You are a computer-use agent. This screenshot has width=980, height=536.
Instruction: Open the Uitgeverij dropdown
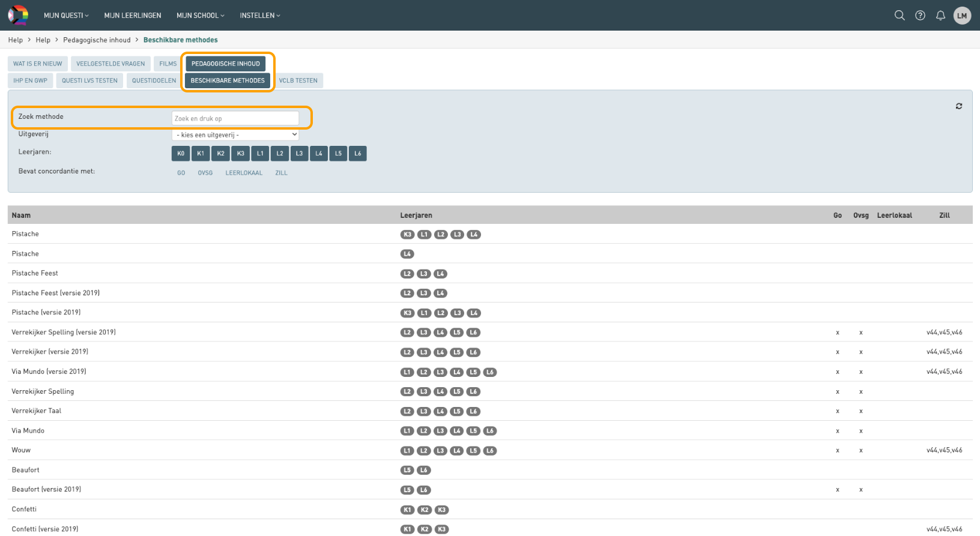point(235,135)
